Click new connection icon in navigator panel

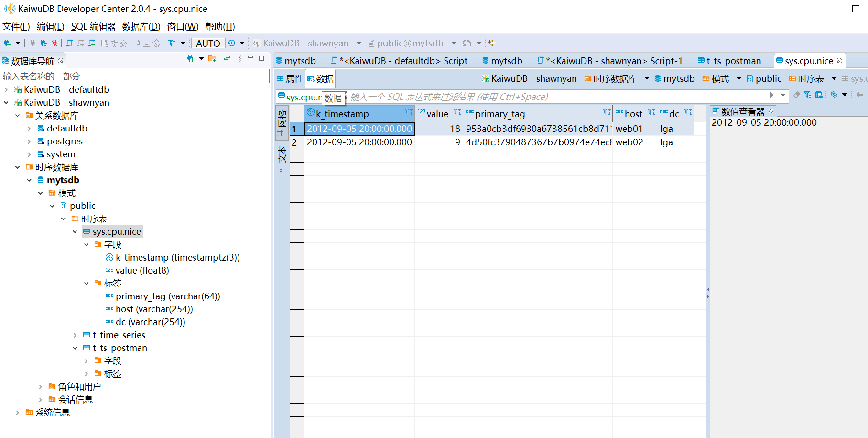coord(191,58)
